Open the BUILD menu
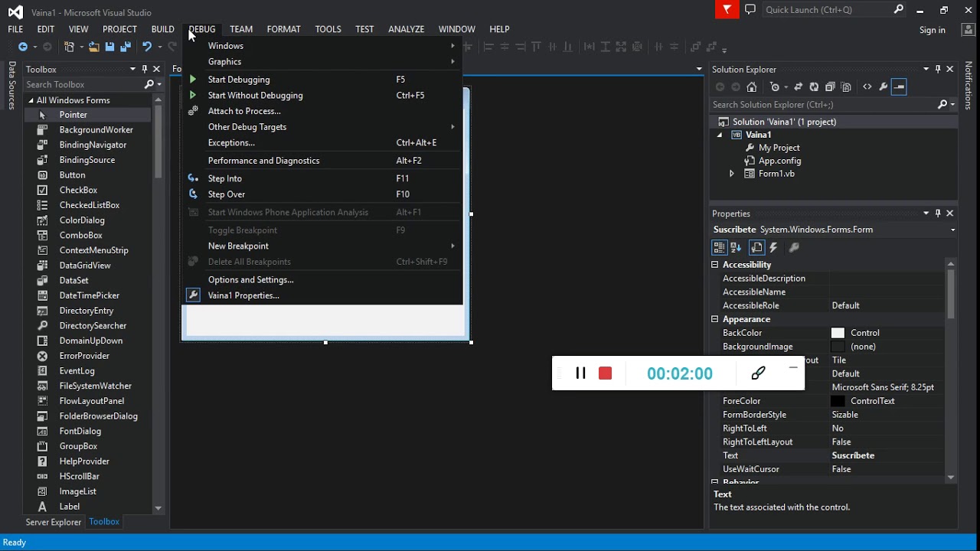980x551 pixels. tap(162, 29)
